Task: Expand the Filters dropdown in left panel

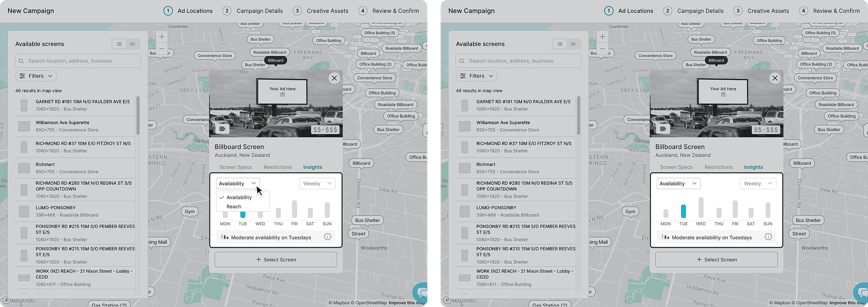Action: (36, 76)
